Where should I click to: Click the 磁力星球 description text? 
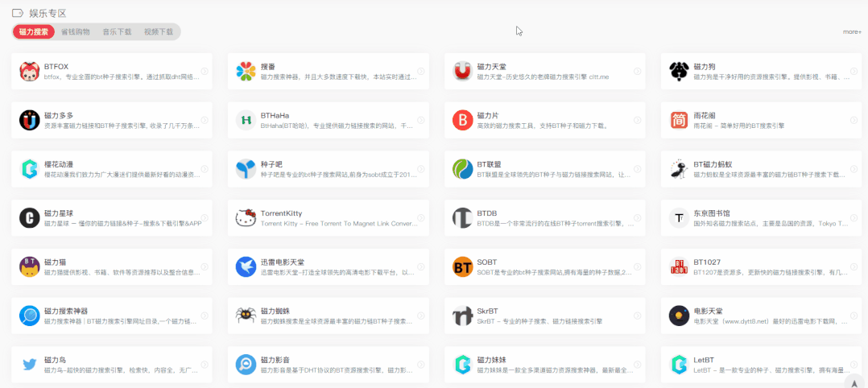tap(122, 224)
